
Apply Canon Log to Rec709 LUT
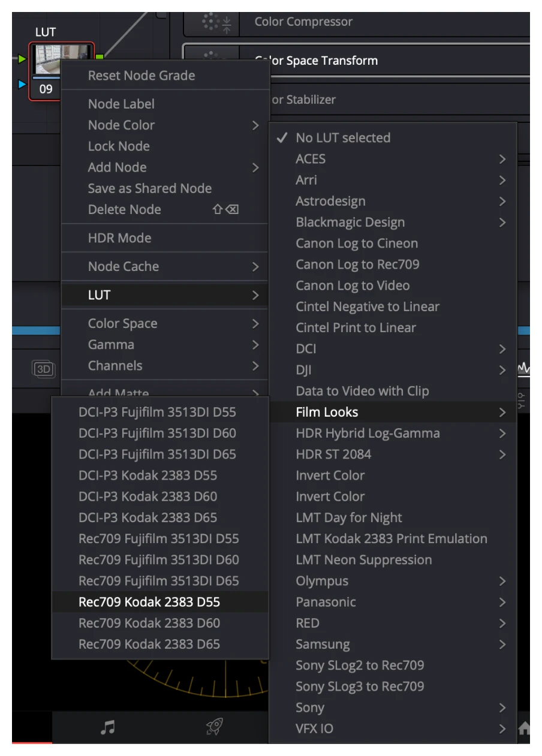point(393,264)
